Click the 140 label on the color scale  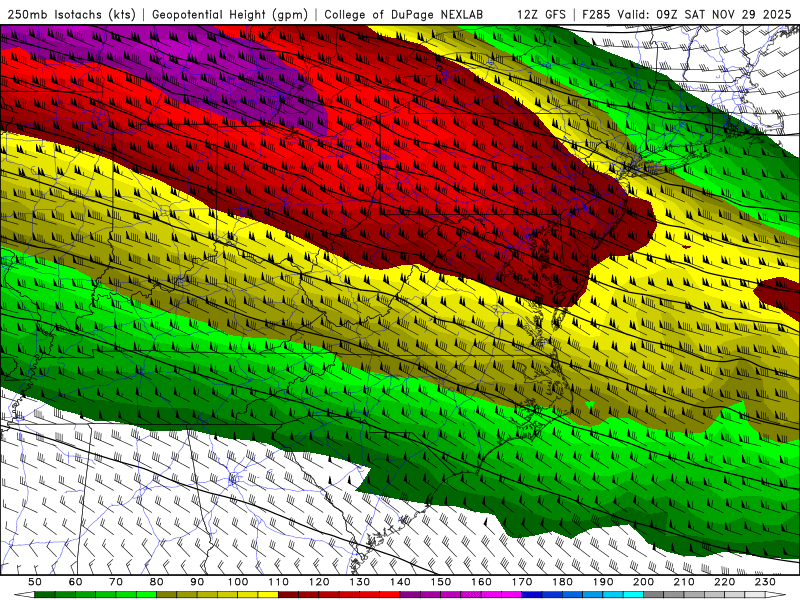coord(400,582)
